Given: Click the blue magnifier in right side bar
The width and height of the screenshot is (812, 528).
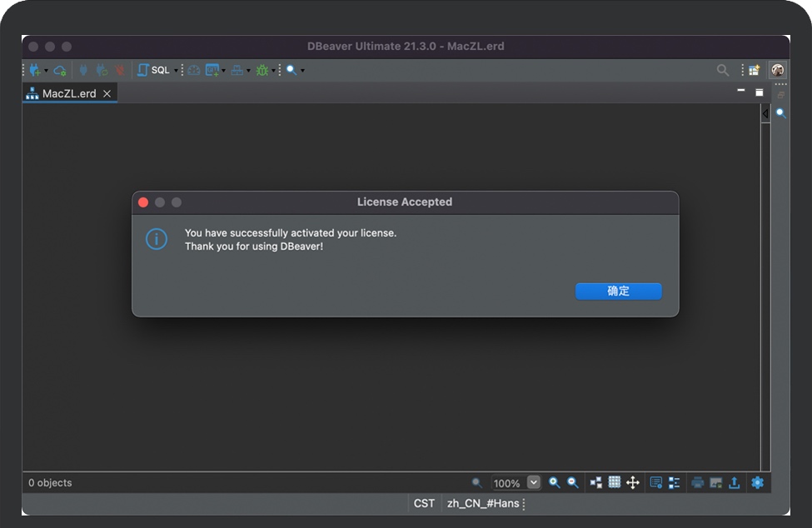Looking at the screenshot, I should point(781,113).
